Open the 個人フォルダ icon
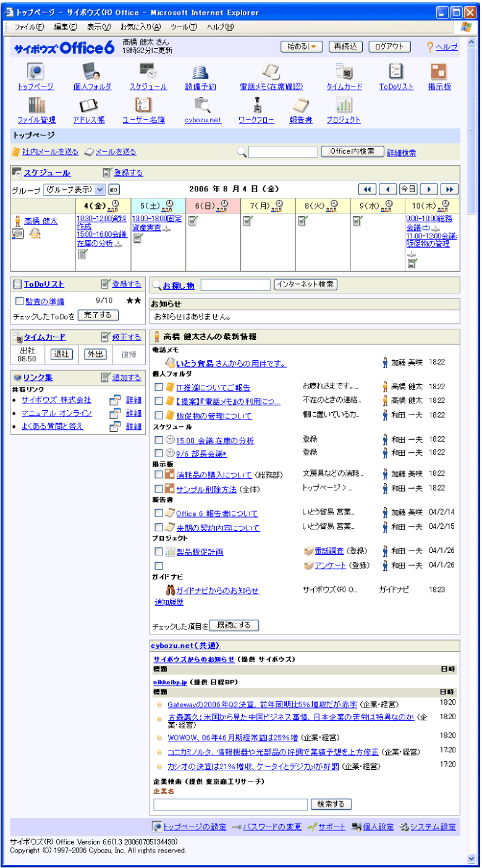 click(x=92, y=71)
